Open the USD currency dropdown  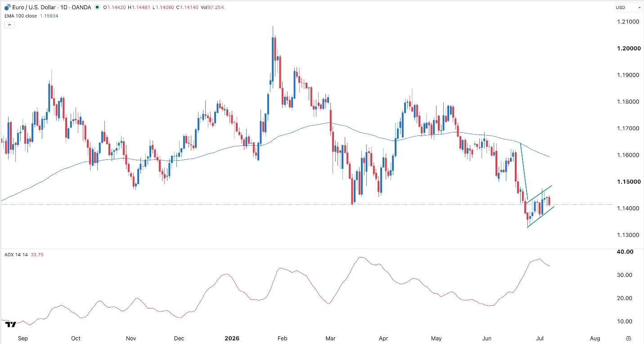(x=628, y=8)
